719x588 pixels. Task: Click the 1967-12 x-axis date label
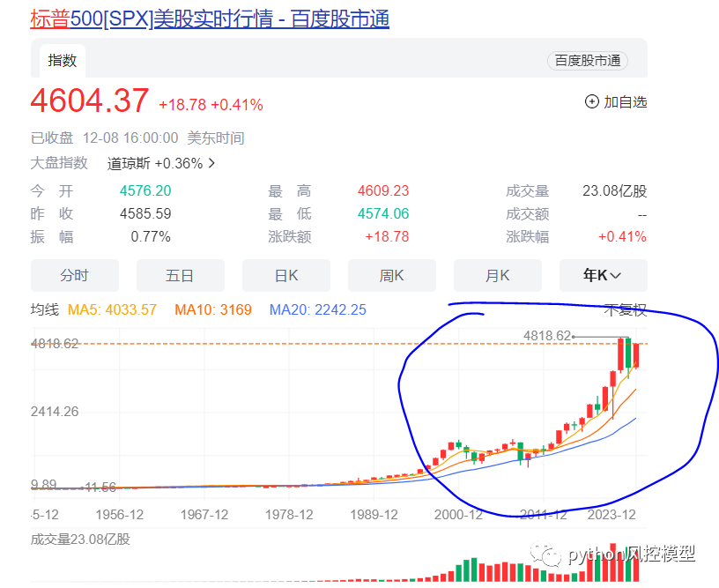(x=204, y=515)
